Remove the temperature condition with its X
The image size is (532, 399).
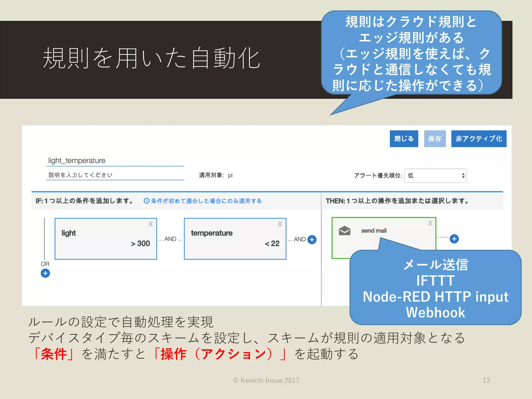[x=280, y=224]
